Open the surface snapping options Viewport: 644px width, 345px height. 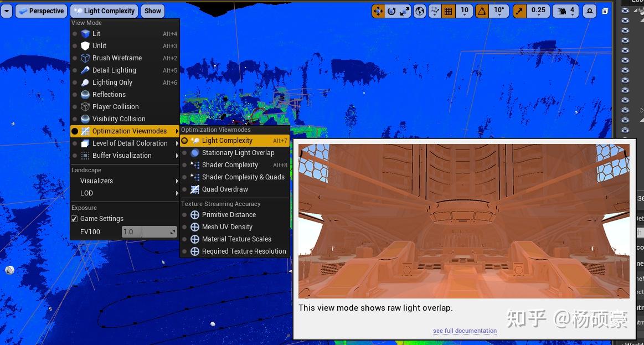(x=435, y=11)
